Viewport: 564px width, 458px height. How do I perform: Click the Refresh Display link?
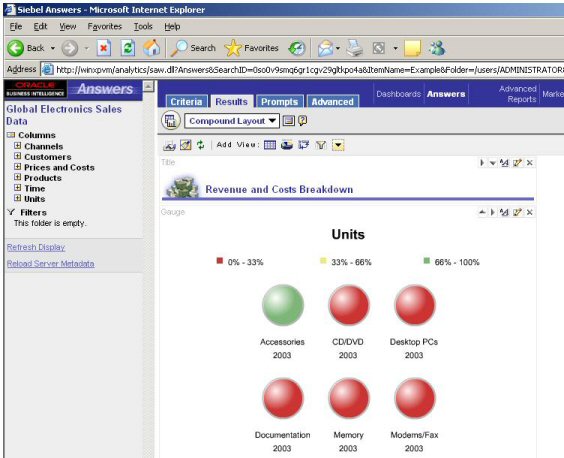coord(36,247)
